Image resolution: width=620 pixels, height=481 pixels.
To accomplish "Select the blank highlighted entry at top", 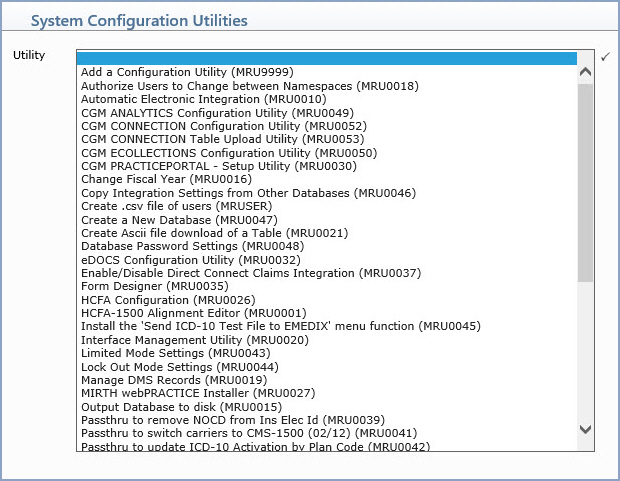I will [327, 58].
